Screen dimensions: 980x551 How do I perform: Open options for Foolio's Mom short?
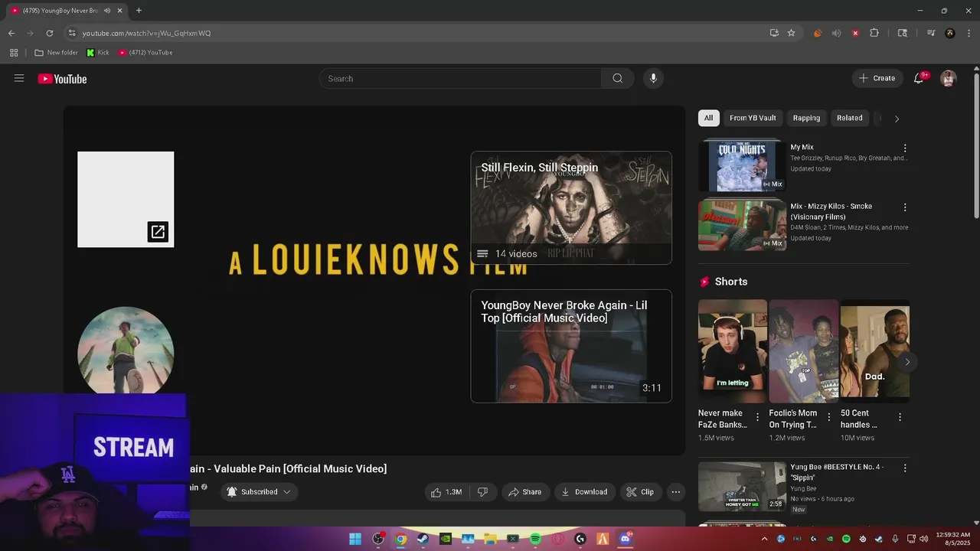(828, 417)
